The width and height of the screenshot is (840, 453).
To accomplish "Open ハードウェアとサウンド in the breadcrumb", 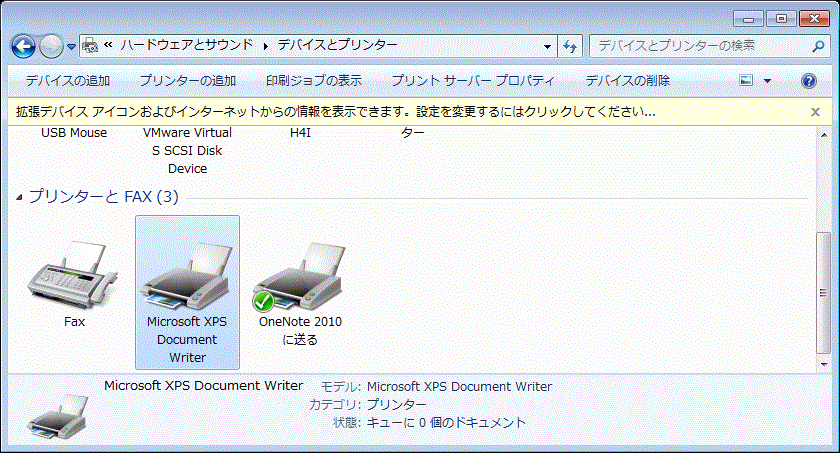I will click(x=186, y=45).
